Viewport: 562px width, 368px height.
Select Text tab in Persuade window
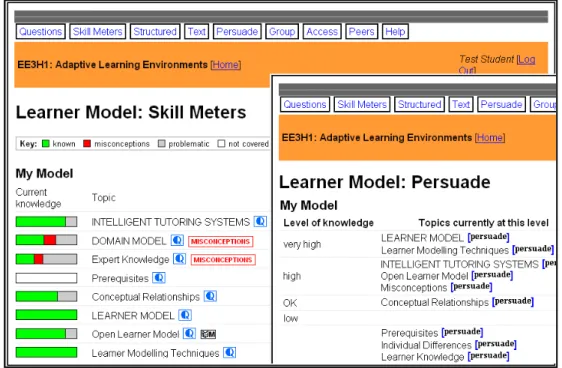pos(461,104)
